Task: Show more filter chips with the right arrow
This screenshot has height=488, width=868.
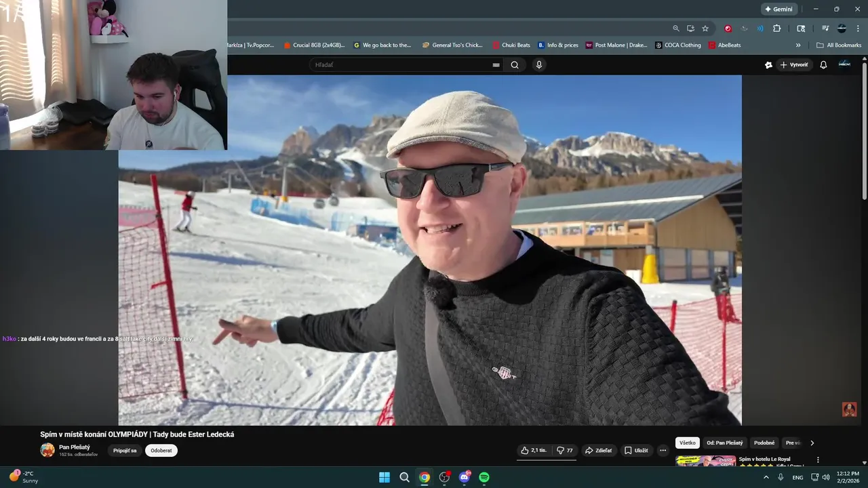Action: click(812, 443)
